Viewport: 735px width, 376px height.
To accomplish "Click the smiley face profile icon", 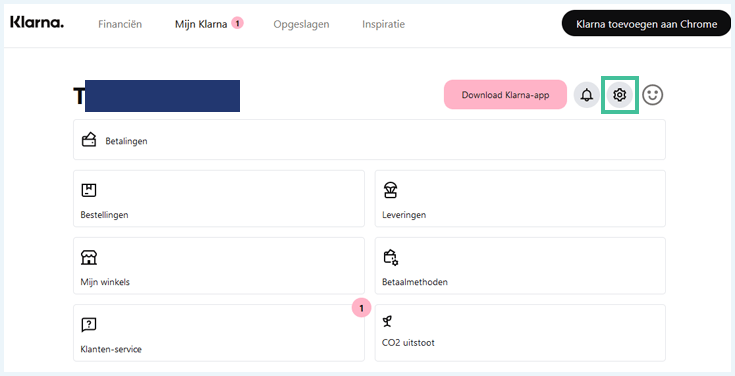I will pyautogui.click(x=652, y=95).
